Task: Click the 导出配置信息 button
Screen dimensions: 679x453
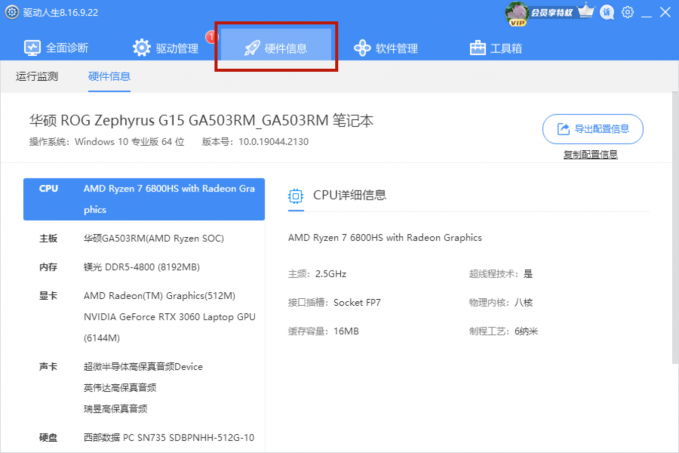Action: [x=592, y=128]
